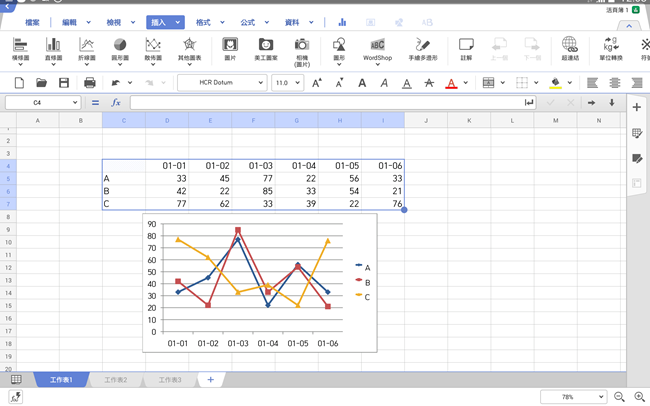The image size is (650, 406).
Task: Expand the cell borders options arrow
Action: 536,83
